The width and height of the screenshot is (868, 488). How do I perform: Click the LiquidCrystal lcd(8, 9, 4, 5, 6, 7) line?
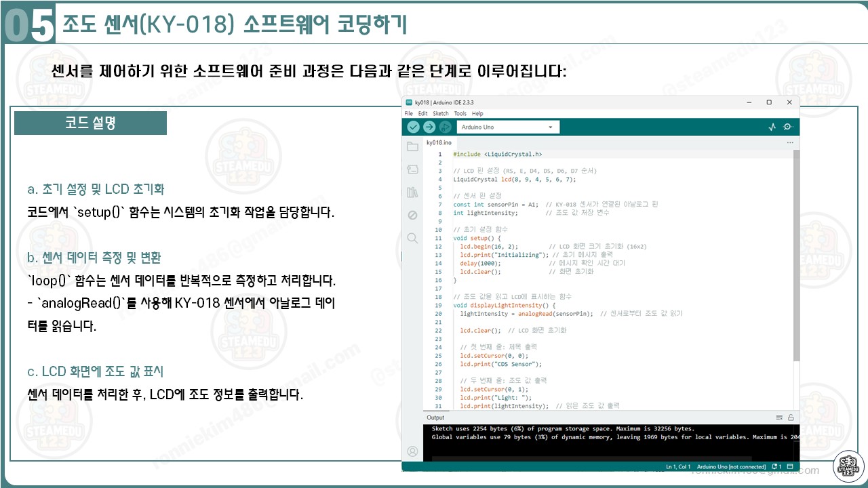click(514, 180)
